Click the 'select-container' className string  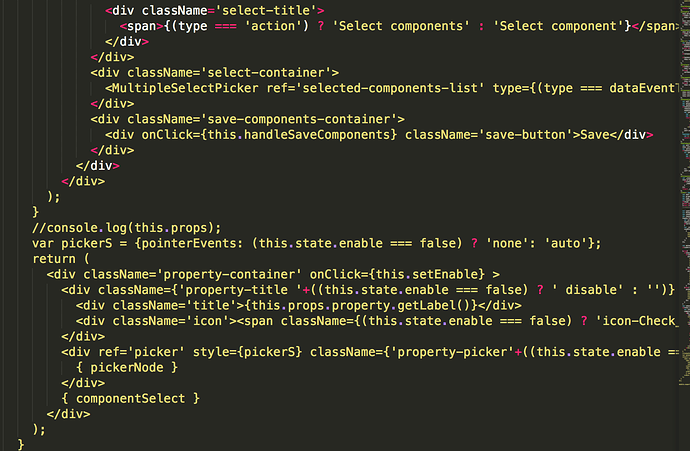(x=266, y=72)
